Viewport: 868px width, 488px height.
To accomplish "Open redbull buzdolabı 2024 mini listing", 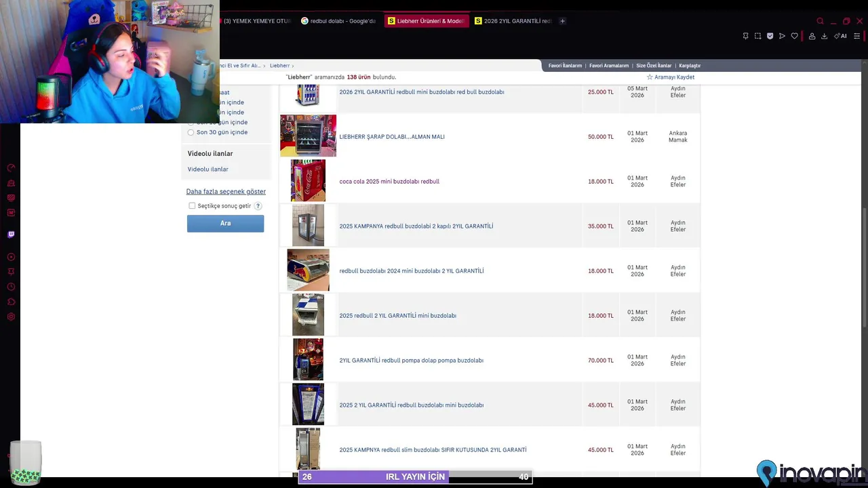I will click(x=412, y=271).
